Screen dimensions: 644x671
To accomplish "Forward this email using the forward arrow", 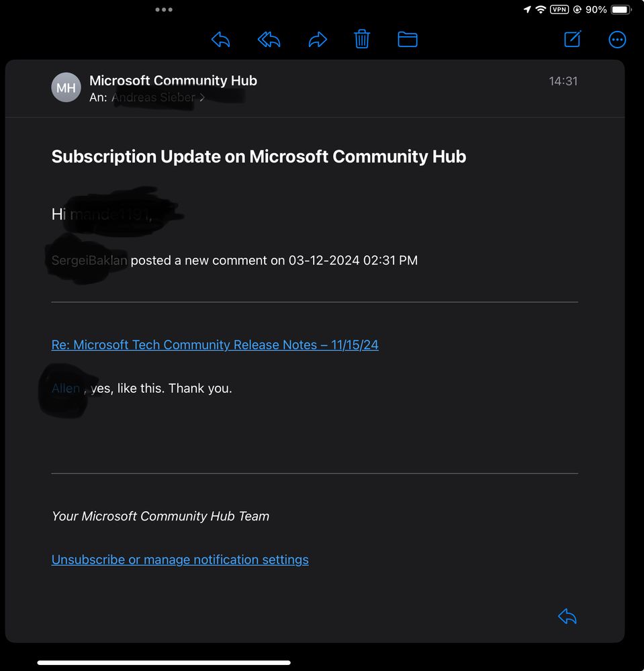I will point(318,40).
